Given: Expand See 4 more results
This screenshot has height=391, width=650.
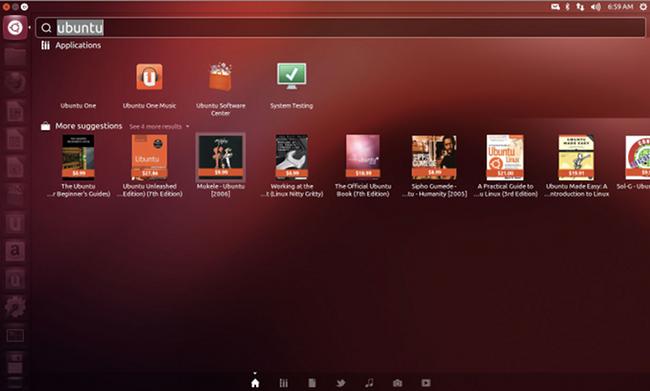Looking at the screenshot, I should pos(159,126).
